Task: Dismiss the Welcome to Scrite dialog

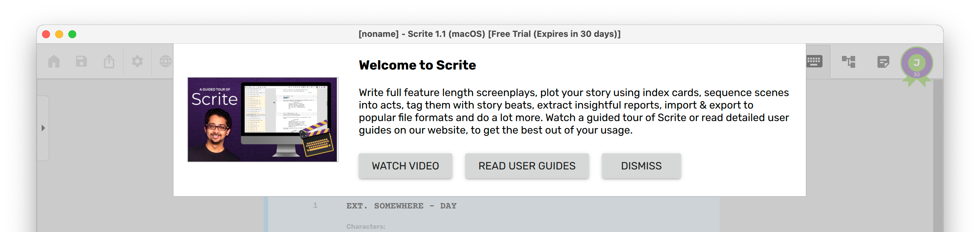Action: [x=641, y=166]
